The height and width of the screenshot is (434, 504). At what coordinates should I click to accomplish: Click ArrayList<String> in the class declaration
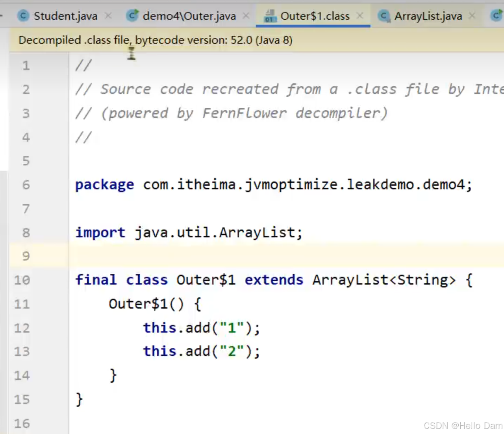[384, 280]
